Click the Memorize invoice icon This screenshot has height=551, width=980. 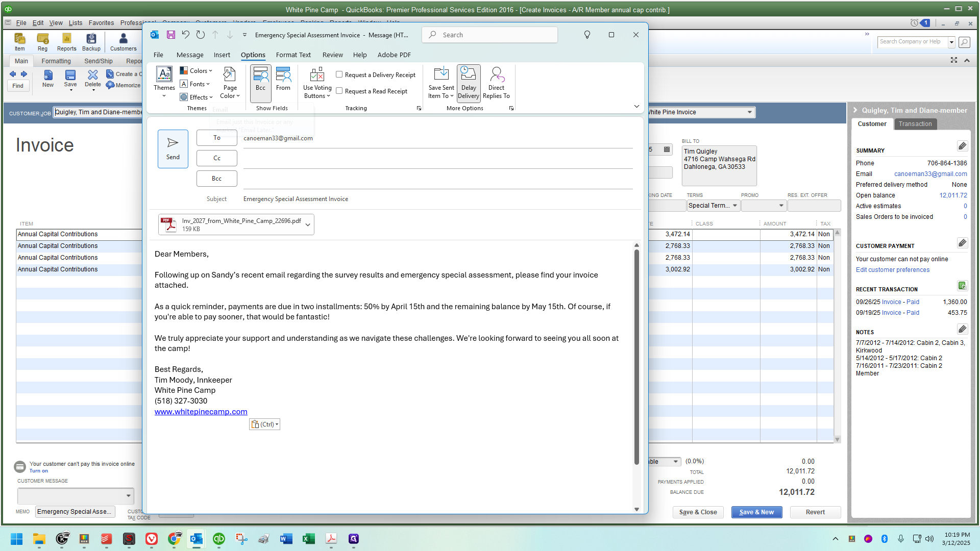pyautogui.click(x=124, y=85)
